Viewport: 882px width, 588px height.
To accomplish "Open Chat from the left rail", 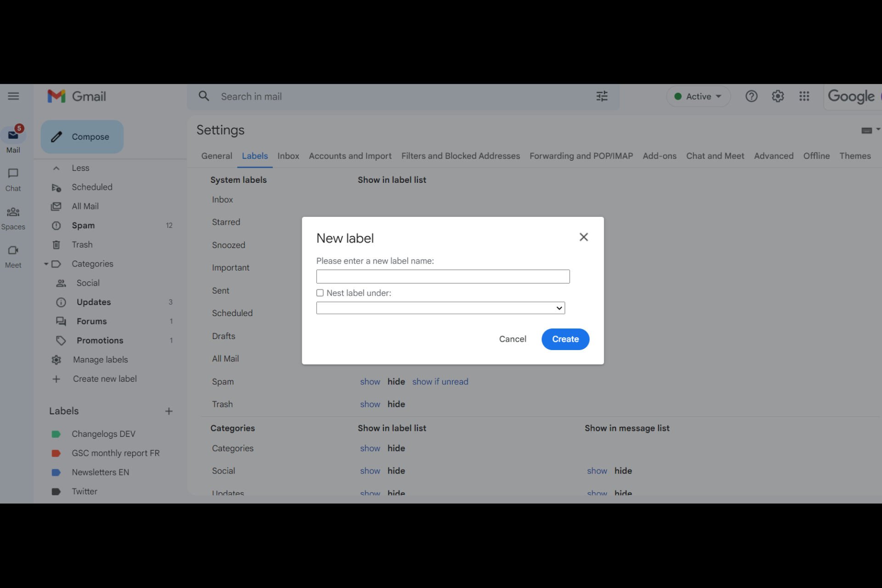I will [13, 180].
